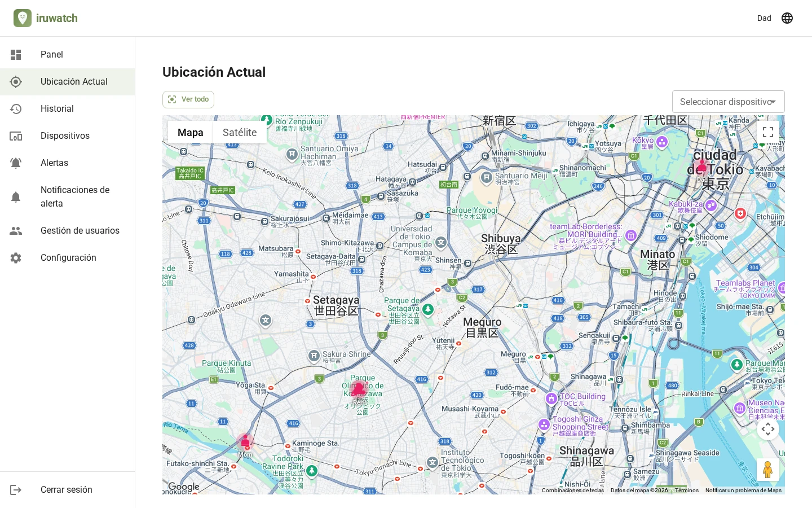Toggle fullscreen map view
812x508 pixels.
[768, 132]
